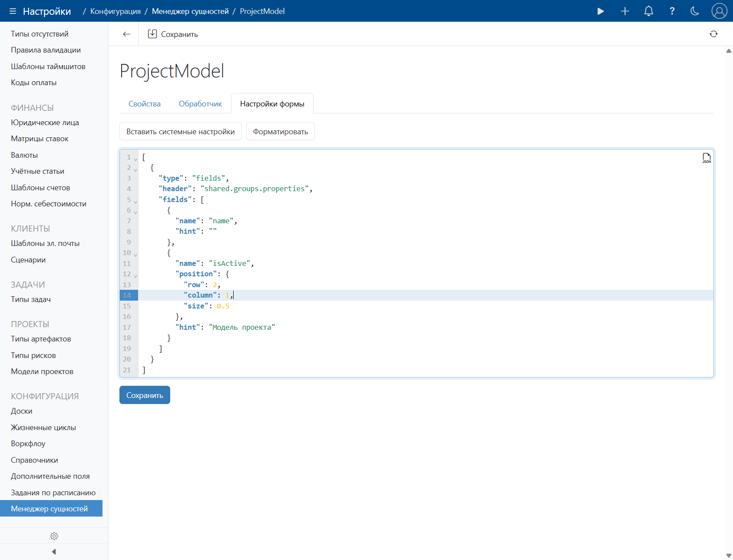Click the back arrow button
733x560 pixels.
pos(127,34)
